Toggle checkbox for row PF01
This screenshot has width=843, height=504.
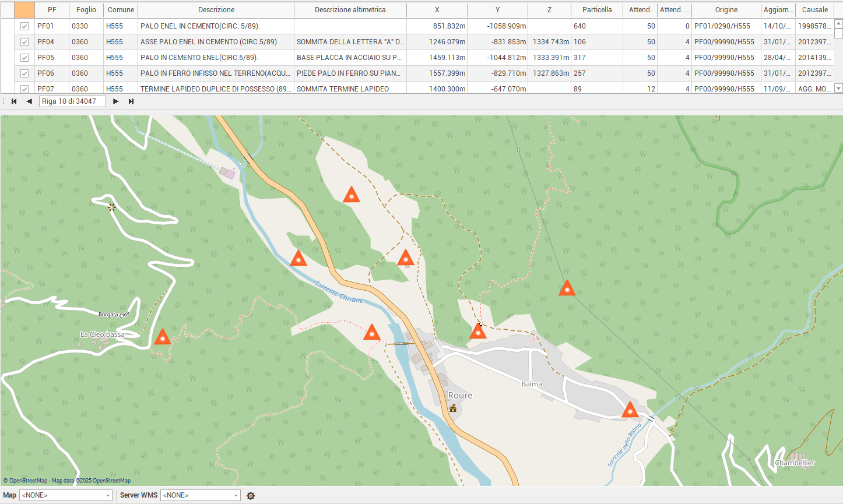pos(24,26)
